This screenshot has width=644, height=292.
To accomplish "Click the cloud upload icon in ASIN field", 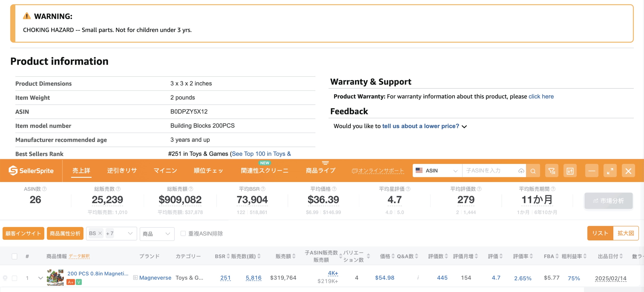I will pos(521,171).
